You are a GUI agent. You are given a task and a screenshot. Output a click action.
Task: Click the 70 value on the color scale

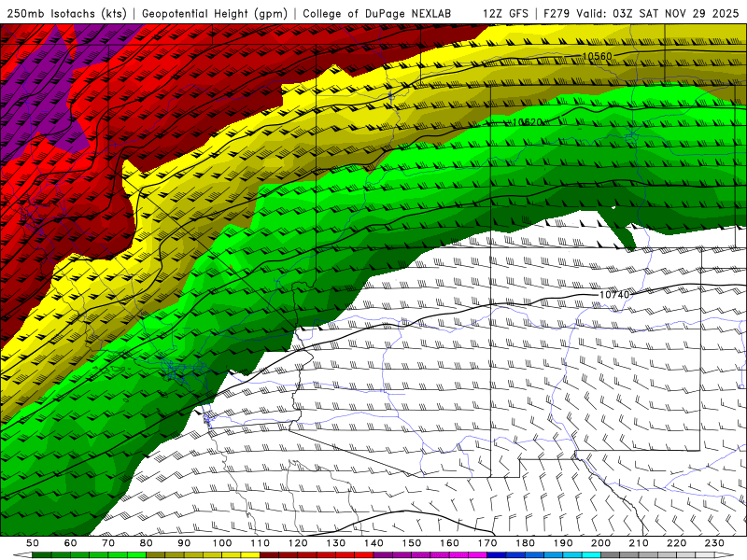tap(108, 543)
